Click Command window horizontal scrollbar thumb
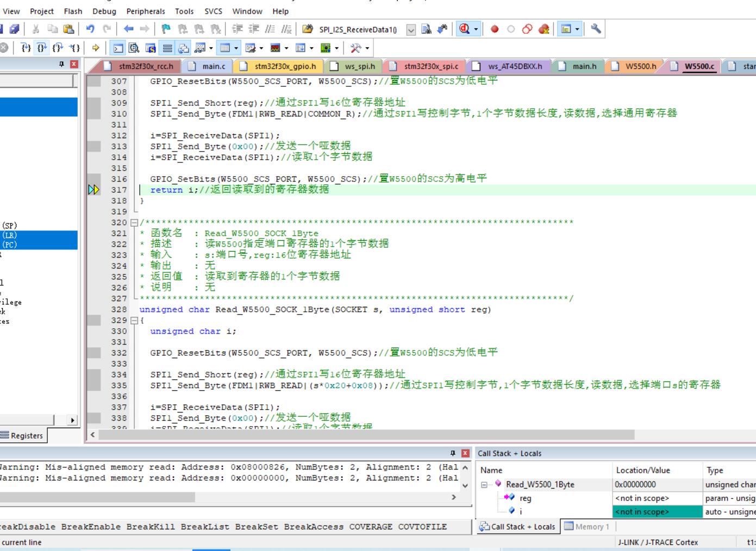The width and height of the screenshot is (756, 551). (x=97, y=497)
